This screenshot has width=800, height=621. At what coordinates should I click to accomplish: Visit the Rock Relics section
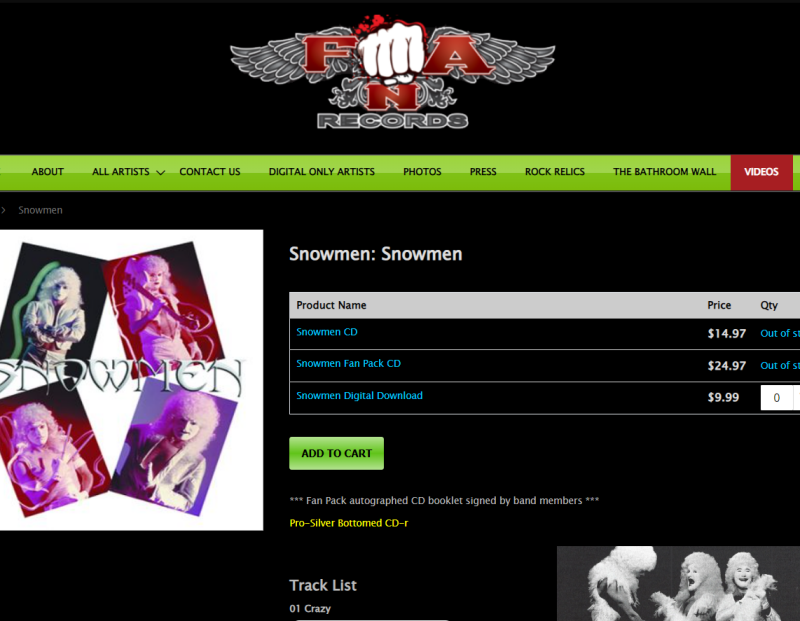click(x=555, y=172)
